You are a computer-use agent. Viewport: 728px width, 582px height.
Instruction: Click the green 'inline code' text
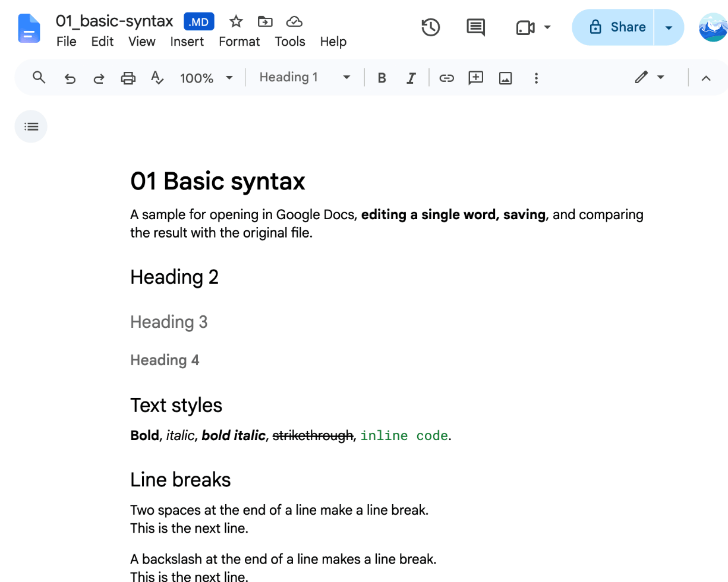(x=404, y=435)
